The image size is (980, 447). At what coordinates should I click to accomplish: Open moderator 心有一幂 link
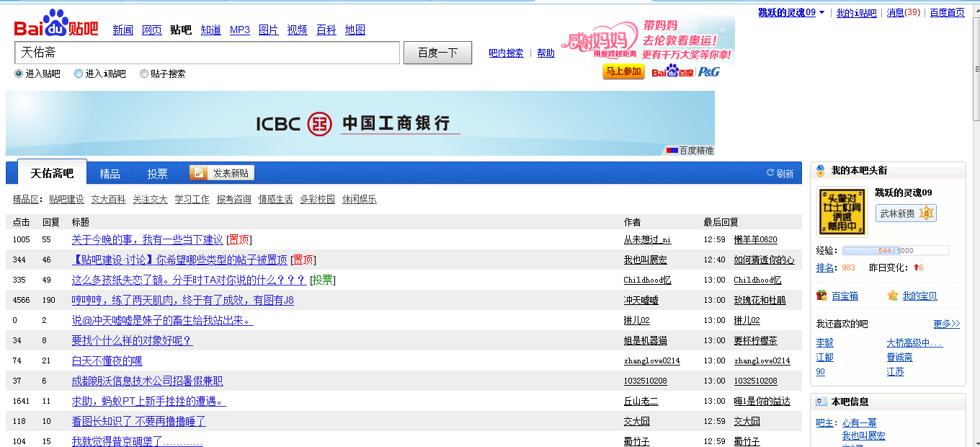[860, 422]
